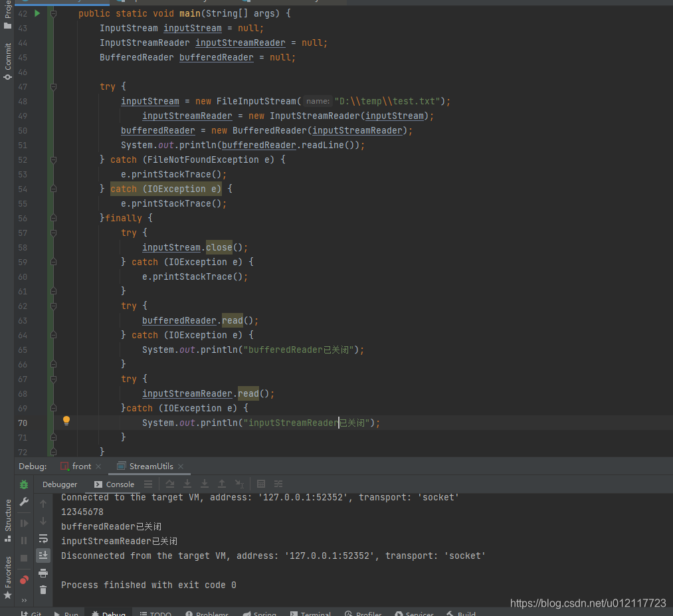Click the Step Into icon

pos(187,484)
